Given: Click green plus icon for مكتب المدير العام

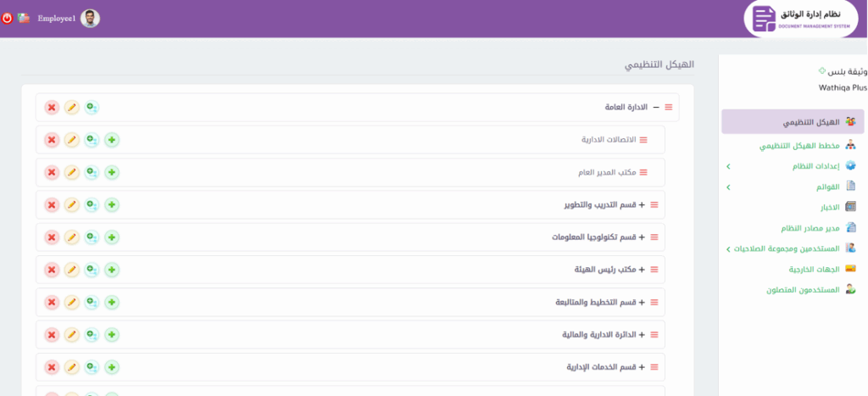Looking at the screenshot, I should 112,173.
